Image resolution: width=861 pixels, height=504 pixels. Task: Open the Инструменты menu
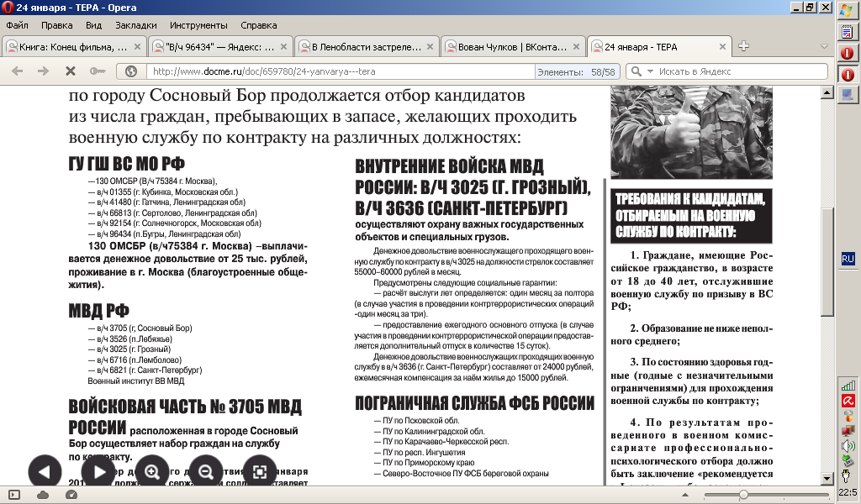tap(198, 25)
